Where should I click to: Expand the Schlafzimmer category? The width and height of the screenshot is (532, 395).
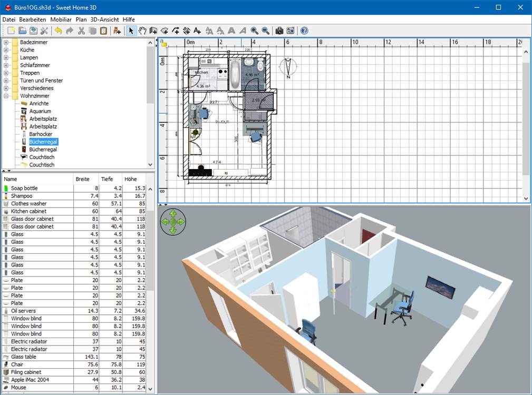(6, 65)
